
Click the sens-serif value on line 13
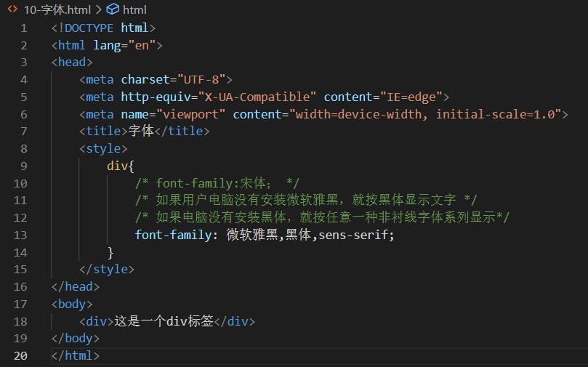[353, 235]
